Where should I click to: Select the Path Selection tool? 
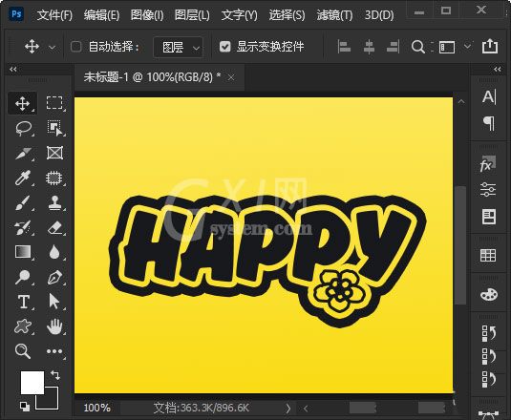pos(53,302)
